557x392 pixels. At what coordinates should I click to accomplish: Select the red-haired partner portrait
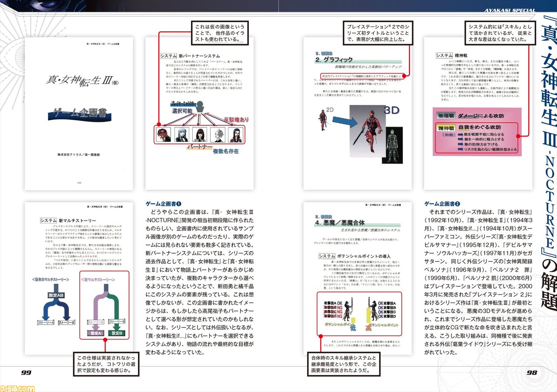[x=164, y=135]
